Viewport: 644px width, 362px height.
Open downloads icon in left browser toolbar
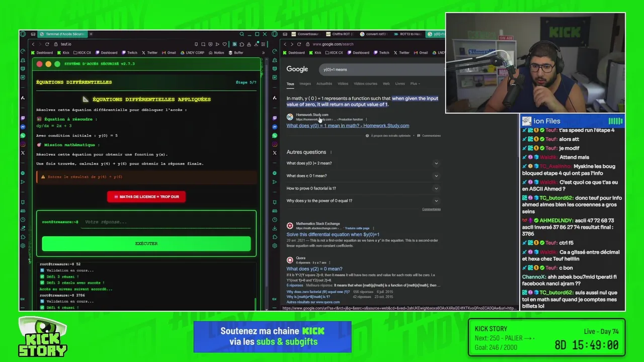(256, 44)
